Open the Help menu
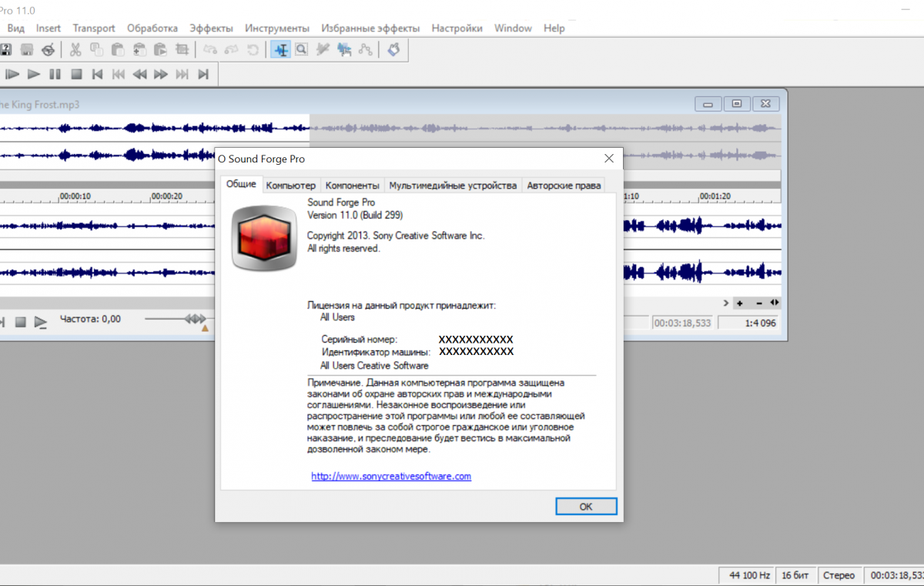This screenshot has width=924, height=586. [x=554, y=28]
